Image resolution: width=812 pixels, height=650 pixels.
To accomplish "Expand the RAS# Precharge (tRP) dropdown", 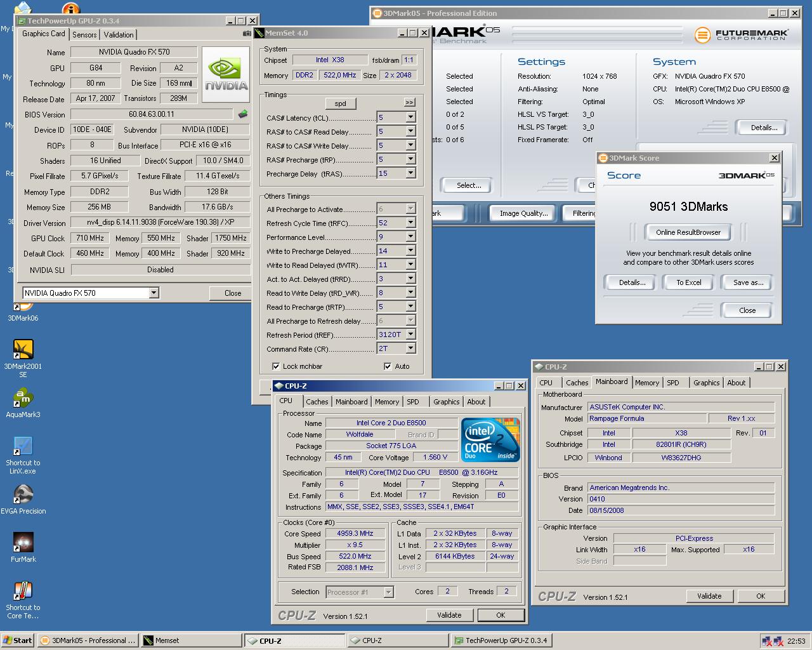I will pos(410,159).
